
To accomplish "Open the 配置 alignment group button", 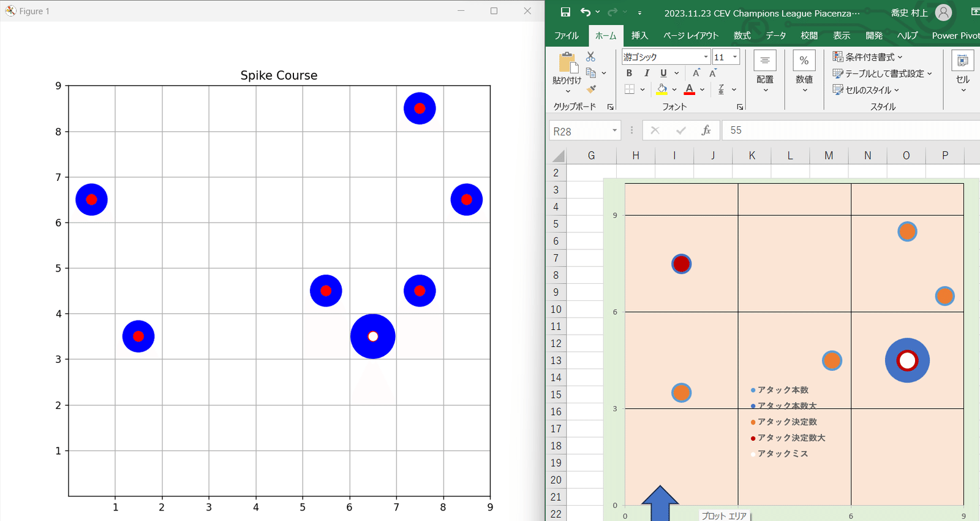I will [765, 72].
